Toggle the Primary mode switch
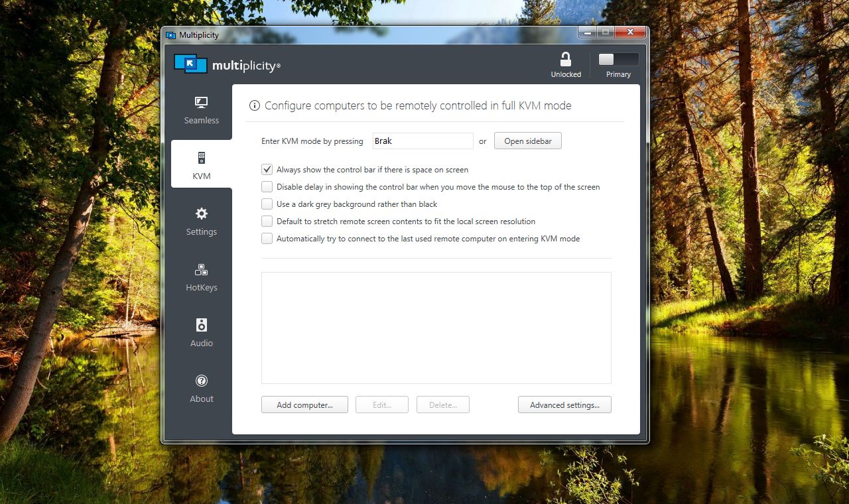 pos(618,59)
